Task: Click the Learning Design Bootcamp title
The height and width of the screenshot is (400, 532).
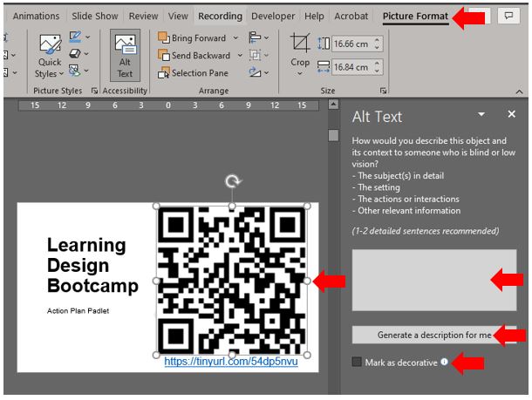Action: (x=92, y=265)
